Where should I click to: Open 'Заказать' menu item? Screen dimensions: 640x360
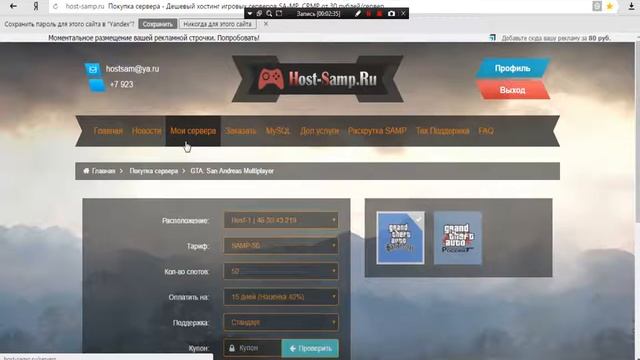241,131
